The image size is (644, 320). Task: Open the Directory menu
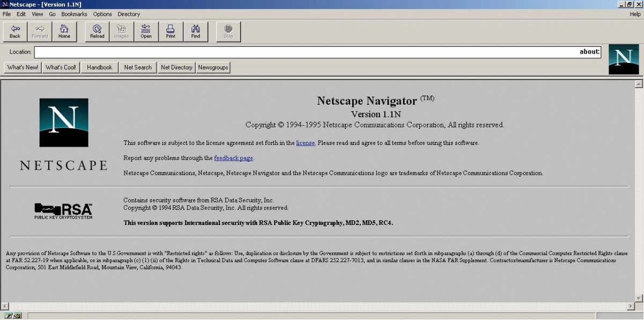click(129, 14)
